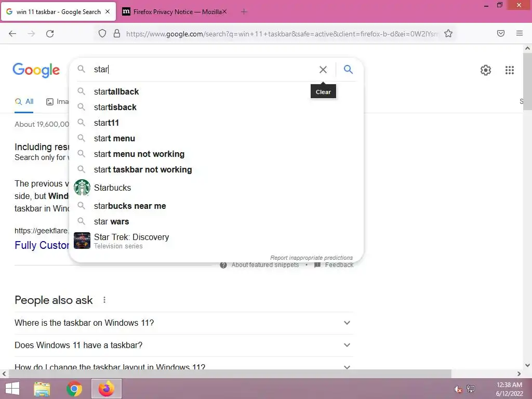
Task: Open the taskbar clock showing 12:38 AM
Action: click(x=509, y=389)
